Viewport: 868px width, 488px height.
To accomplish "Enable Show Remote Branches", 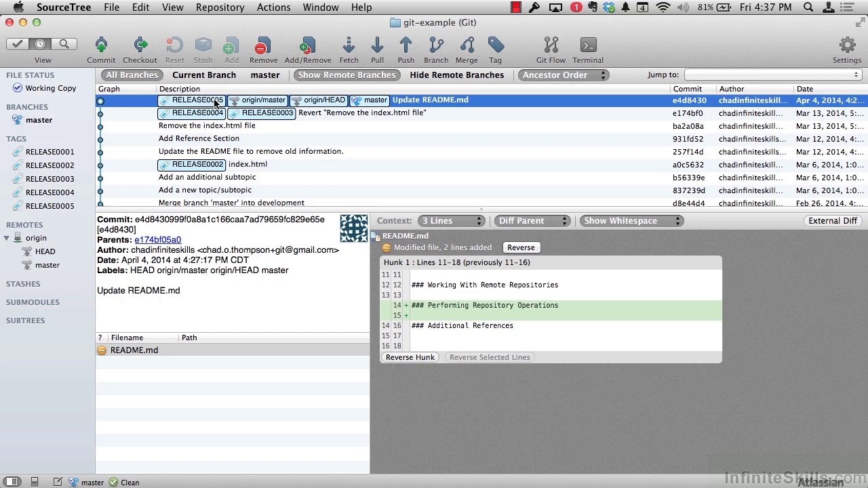I will point(347,75).
